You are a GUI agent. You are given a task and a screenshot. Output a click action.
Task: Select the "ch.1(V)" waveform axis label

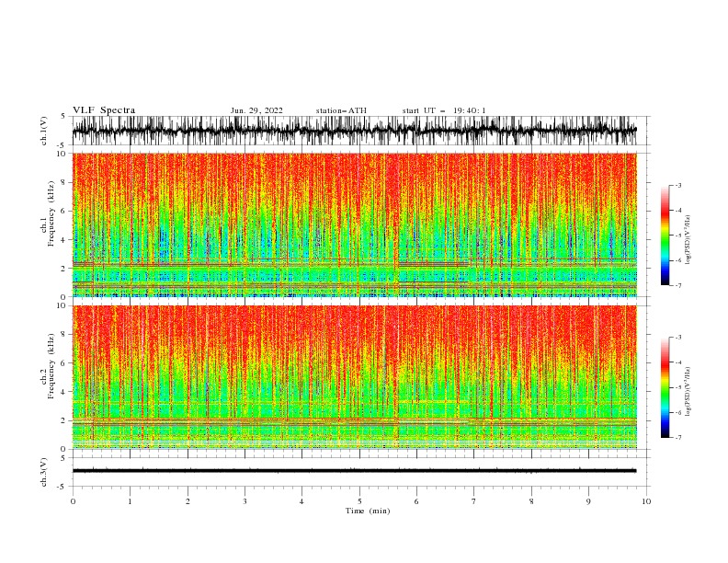pyautogui.click(x=44, y=131)
